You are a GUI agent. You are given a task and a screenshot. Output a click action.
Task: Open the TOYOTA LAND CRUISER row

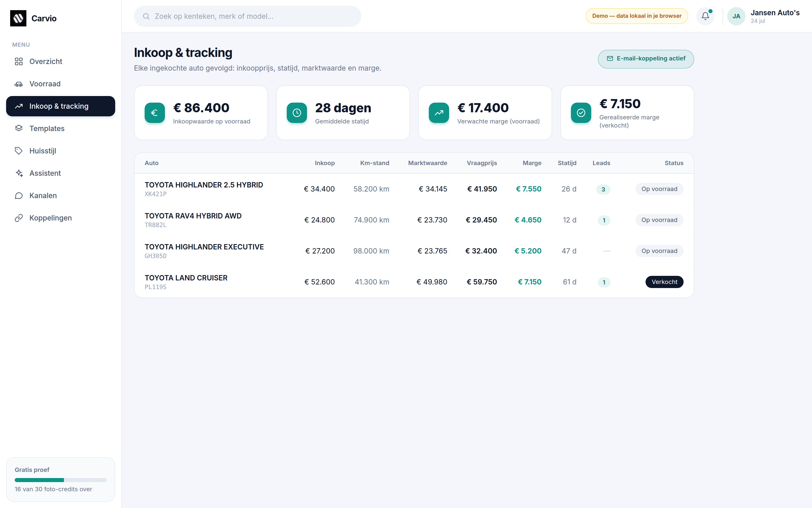coord(414,282)
